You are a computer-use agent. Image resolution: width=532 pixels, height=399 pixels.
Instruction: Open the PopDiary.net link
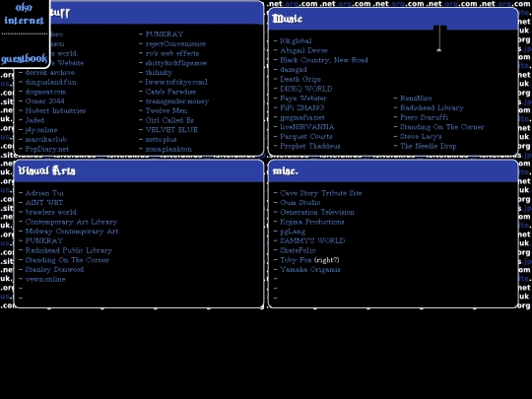click(x=47, y=149)
